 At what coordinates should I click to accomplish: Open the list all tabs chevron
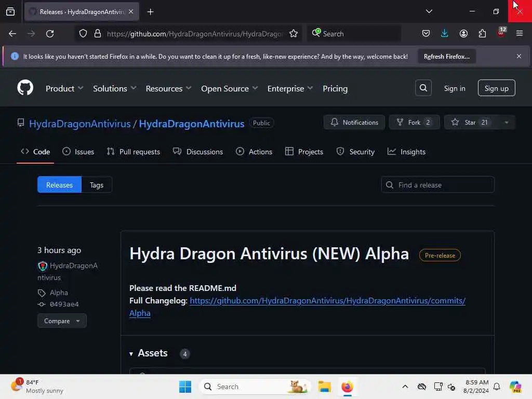pyautogui.click(x=429, y=11)
